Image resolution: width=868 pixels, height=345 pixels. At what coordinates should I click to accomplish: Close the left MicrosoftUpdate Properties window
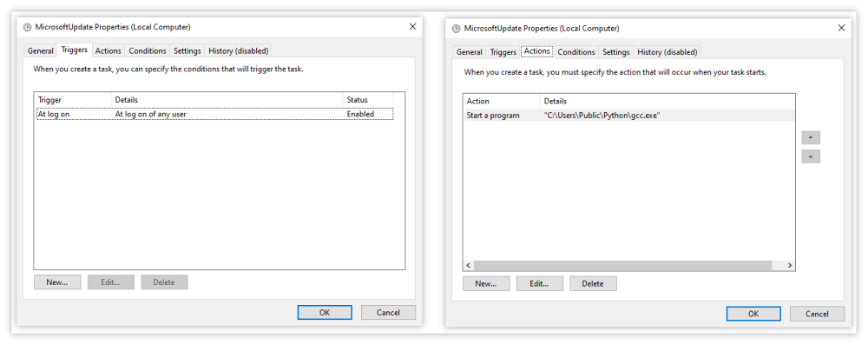[x=412, y=27]
